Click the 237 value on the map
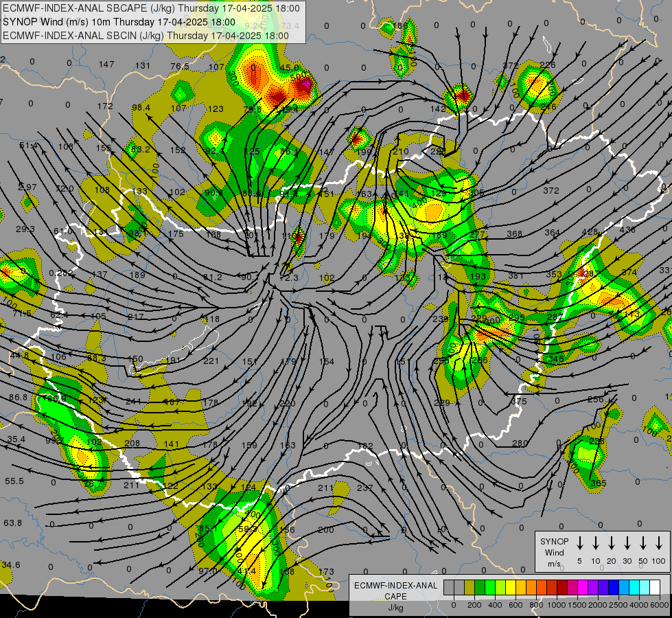Screen dimensions: 672x618 coord(364,488)
